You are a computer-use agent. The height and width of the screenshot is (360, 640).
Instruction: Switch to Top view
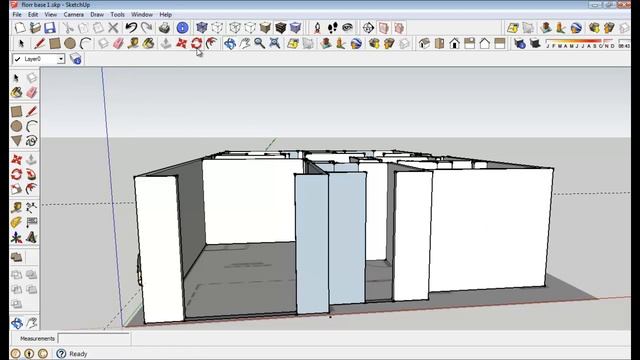439,43
